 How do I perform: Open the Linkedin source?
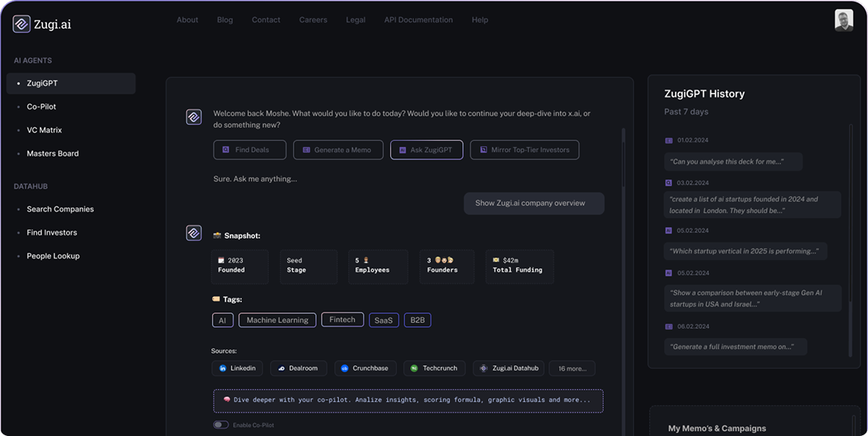pyautogui.click(x=237, y=368)
